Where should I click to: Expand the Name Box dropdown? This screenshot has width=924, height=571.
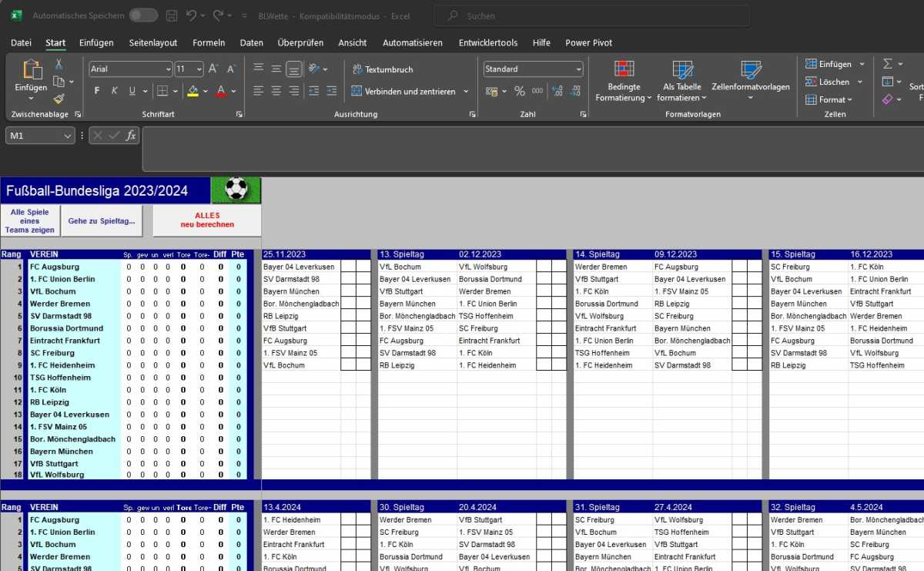[69, 136]
